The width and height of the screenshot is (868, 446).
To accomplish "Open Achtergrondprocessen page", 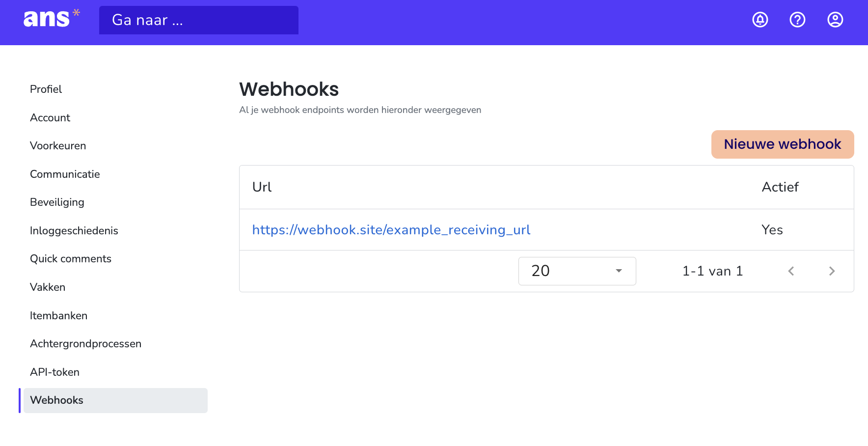I will [x=85, y=344].
